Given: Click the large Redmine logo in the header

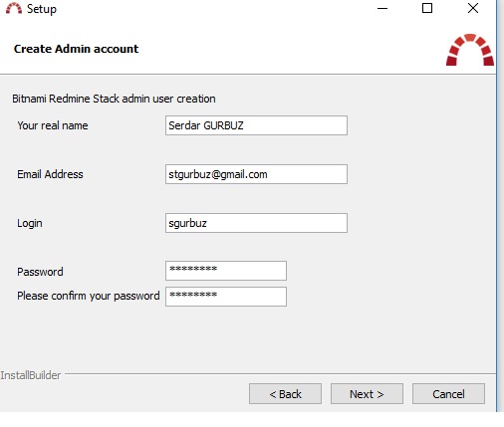Looking at the screenshot, I should pos(470,50).
